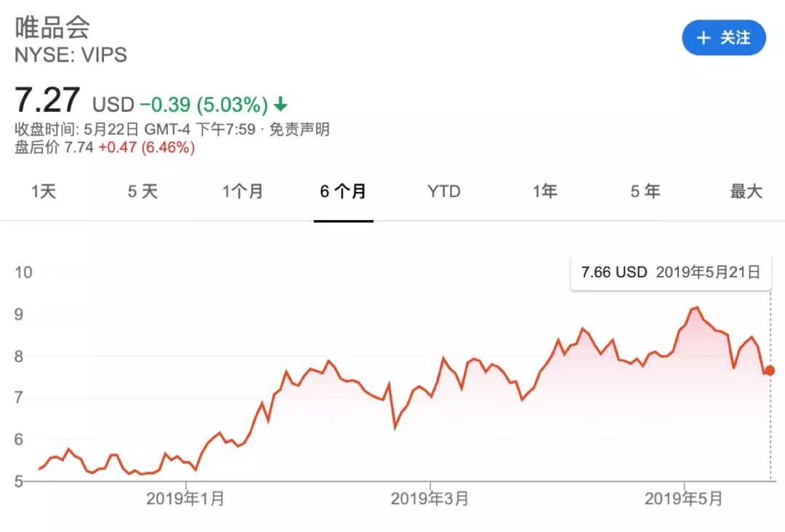Click the 7.27 current price
The height and width of the screenshot is (532, 785).
[x=47, y=101]
